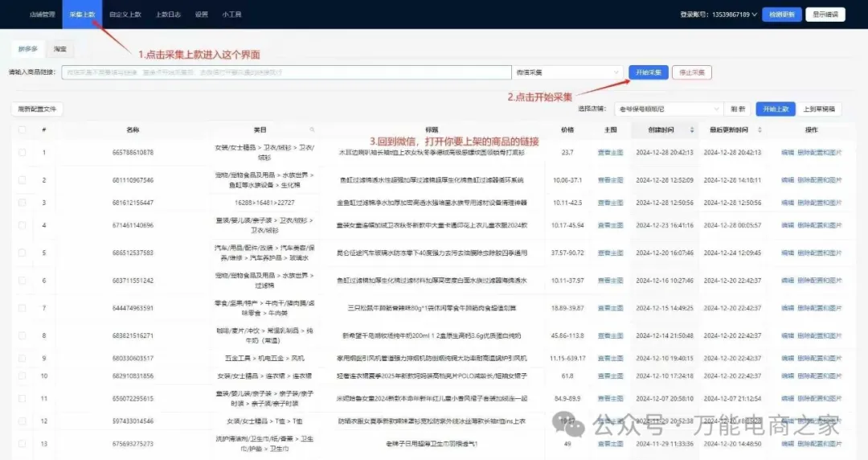This screenshot has width=868, height=460.
Task: Select row 9 checkbox
Action: point(23,358)
